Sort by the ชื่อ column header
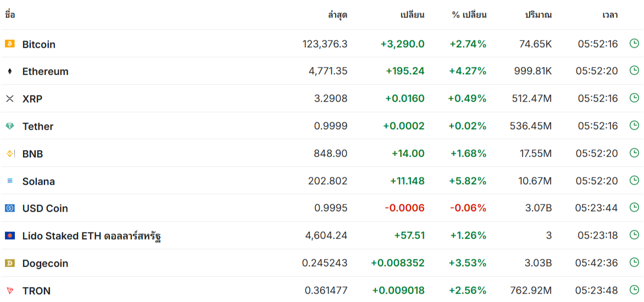644x302 pixels. pyautogui.click(x=10, y=15)
